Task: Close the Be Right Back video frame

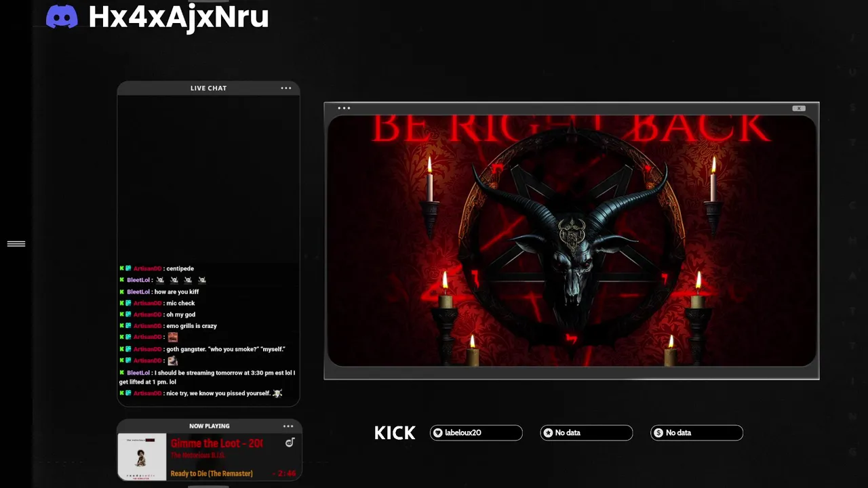Action: tap(799, 108)
